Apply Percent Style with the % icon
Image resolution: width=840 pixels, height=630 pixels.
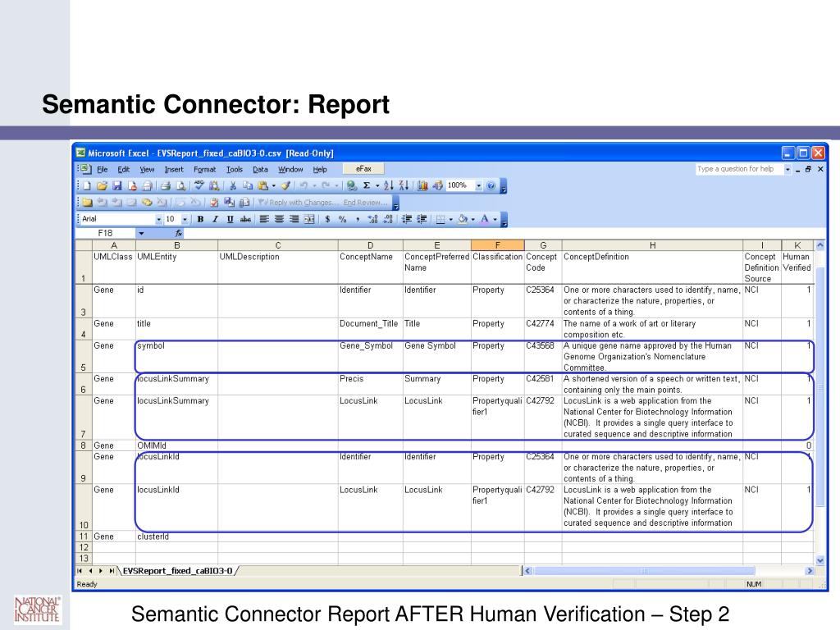(342, 219)
